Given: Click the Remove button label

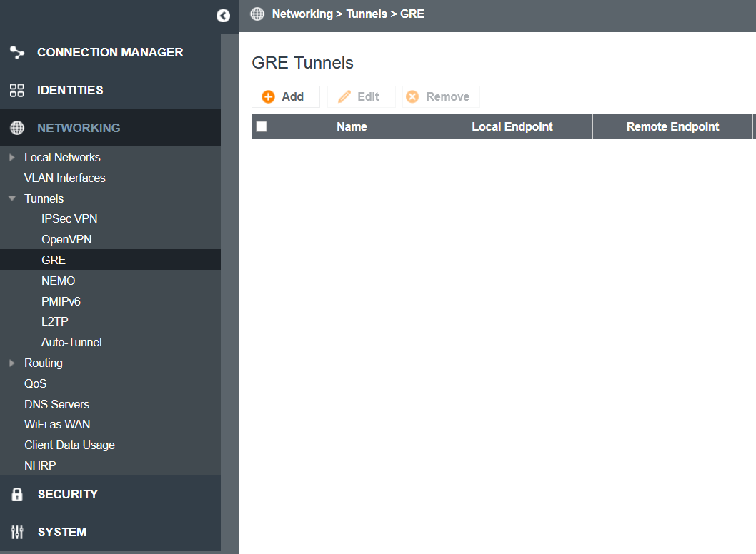Looking at the screenshot, I should [448, 97].
